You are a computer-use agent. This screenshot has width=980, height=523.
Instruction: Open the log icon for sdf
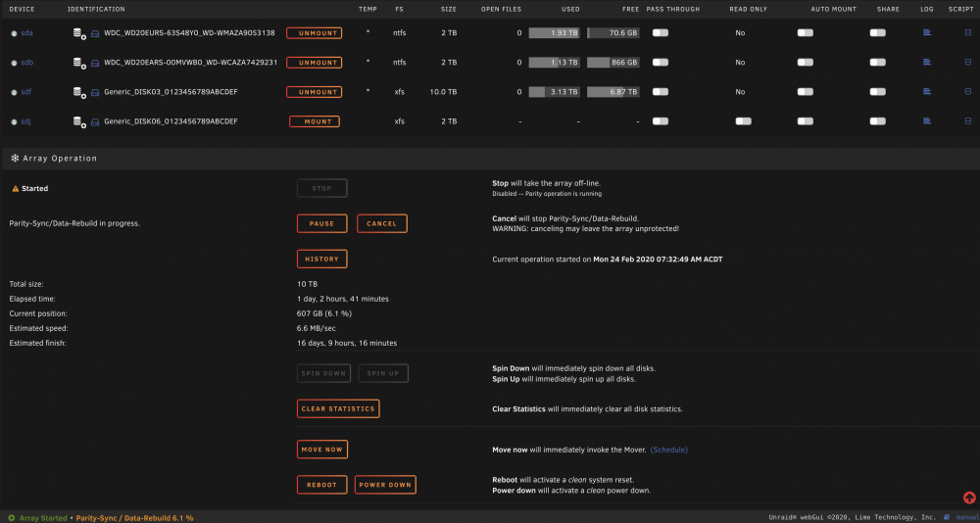coord(927,91)
